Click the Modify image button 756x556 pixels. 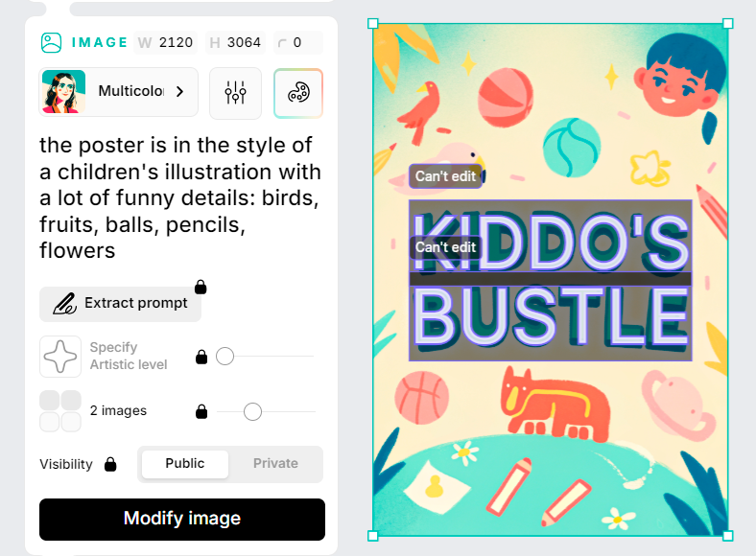tap(182, 520)
